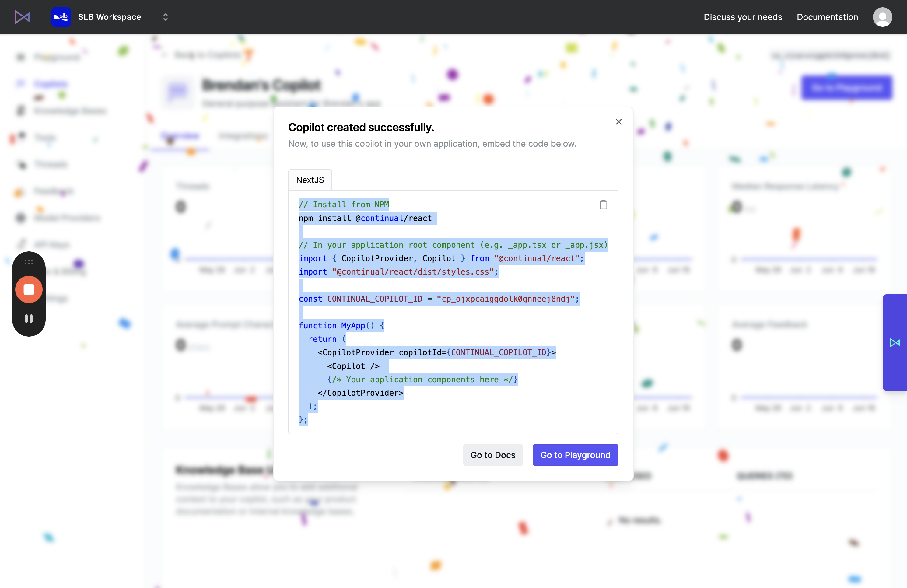Click the Copilot created successfully heading
Viewport: 907px width, 588px height.
[x=361, y=127]
